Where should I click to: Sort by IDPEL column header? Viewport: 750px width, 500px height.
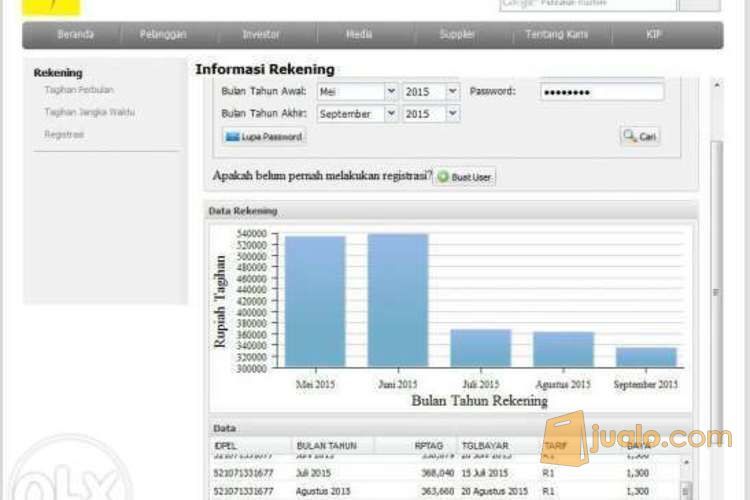pyautogui.click(x=250, y=445)
